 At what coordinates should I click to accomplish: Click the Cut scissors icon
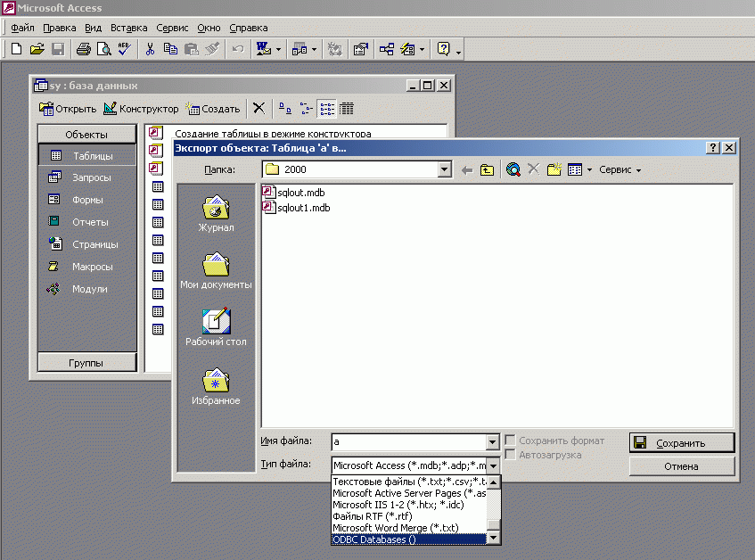tap(150, 49)
